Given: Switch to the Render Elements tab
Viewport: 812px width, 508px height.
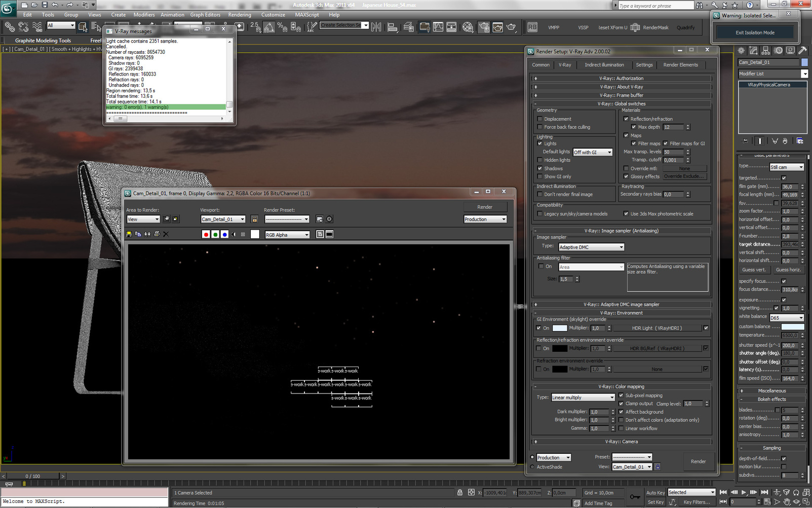Looking at the screenshot, I should pos(680,65).
